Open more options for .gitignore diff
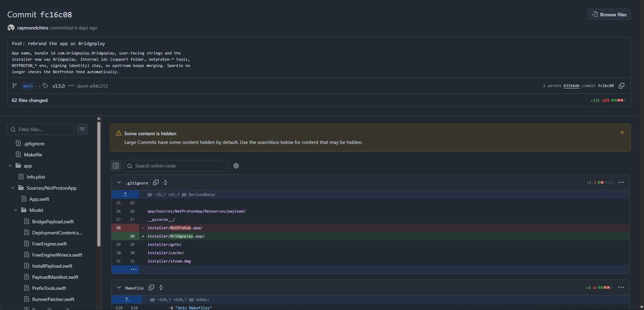 click(621, 182)
